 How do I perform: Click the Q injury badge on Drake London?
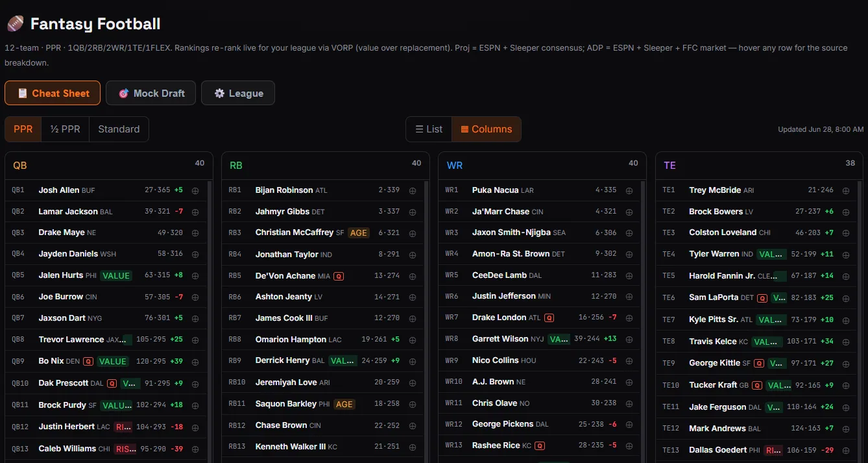tap(549, 318)
